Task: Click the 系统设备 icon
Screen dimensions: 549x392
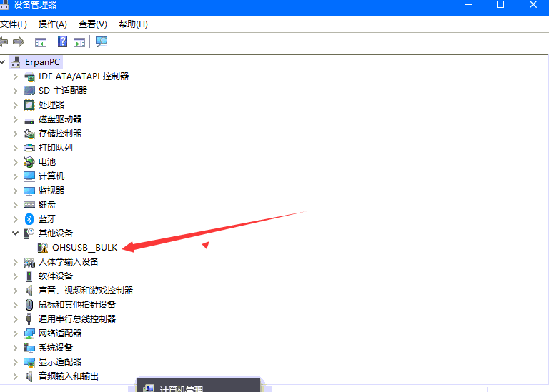Action: 29,348
